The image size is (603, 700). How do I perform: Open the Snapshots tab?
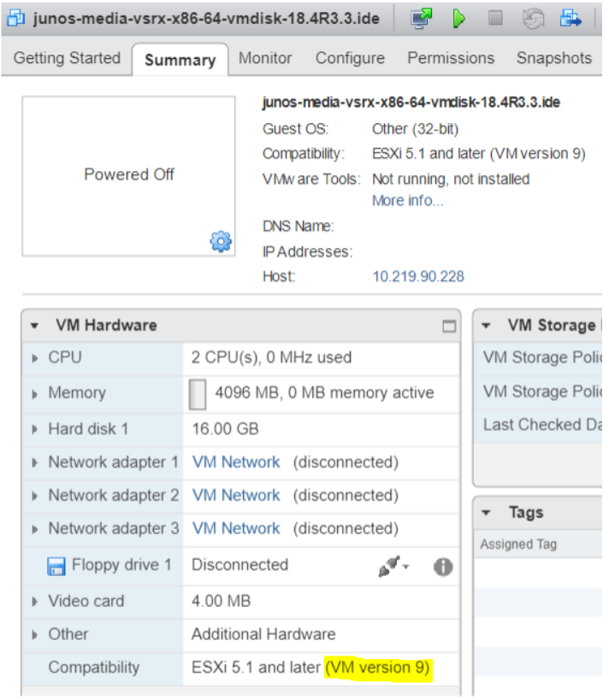coord(554,58)
